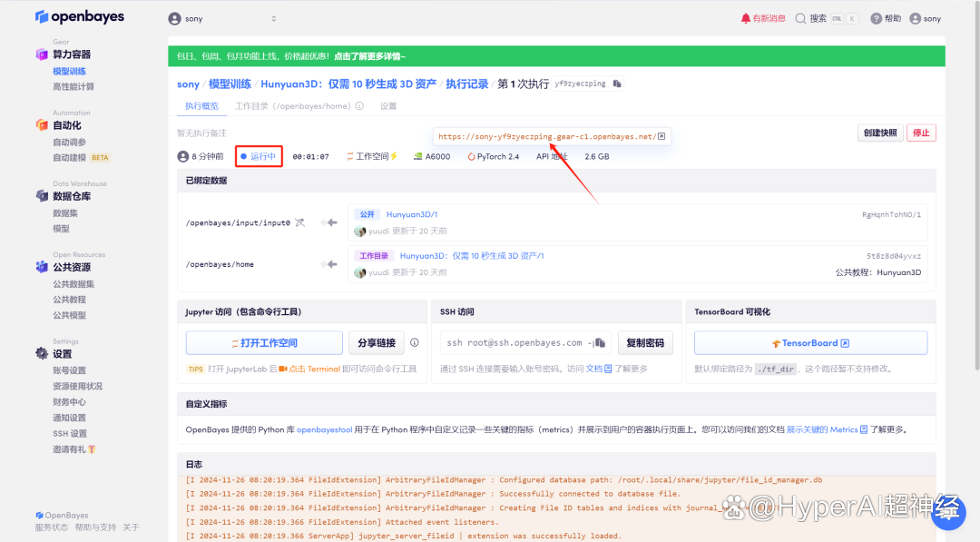Open the Hunyuan3D/1 dataset link
The height and width of the screenshot is (542, 980).
tap(412, 214)
